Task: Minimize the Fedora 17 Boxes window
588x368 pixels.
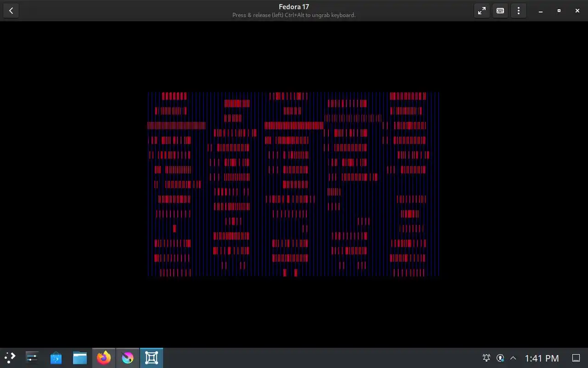Action: tap(541, 11)
